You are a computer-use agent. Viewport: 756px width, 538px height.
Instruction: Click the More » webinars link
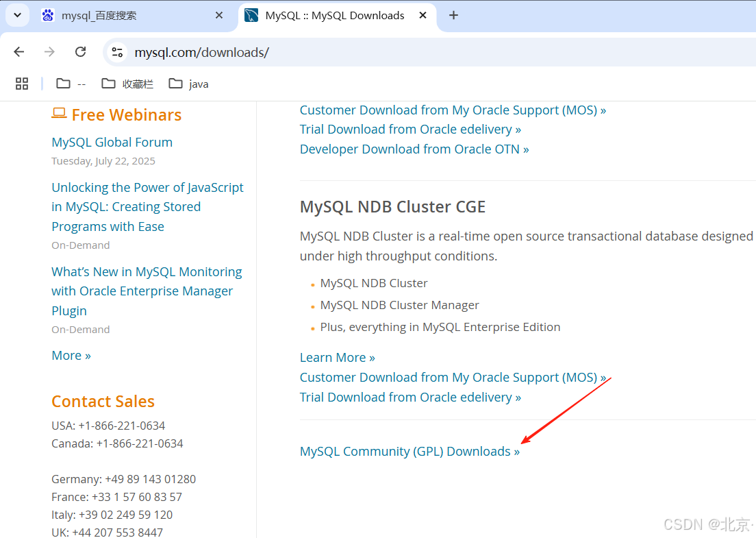point(71,356)
